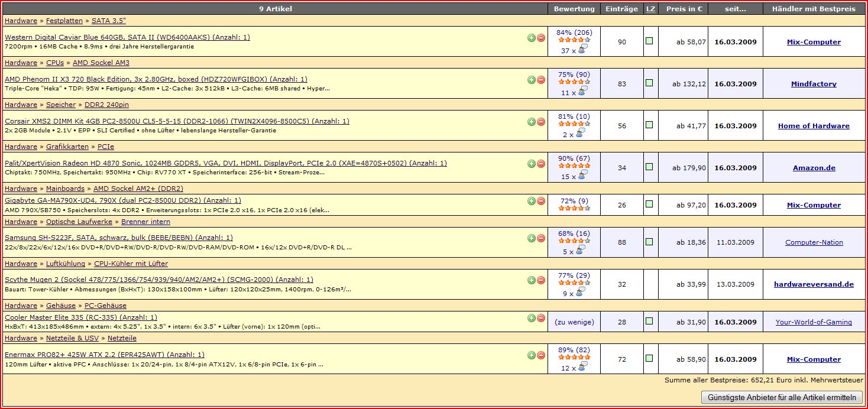Click red minus for Enermax PRO82+ 425W
The image size is (868, 409).
point(541,355)
